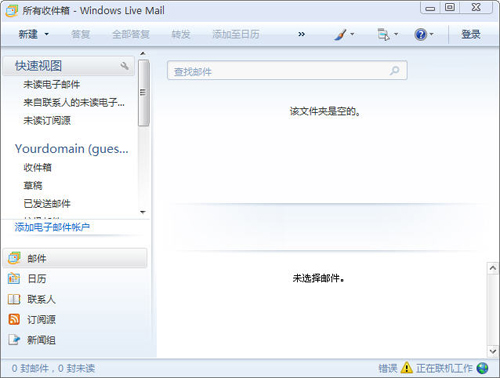Select unread email from contacts item
This screenshot has width=500, height=378.
click(x=74, y=102)
